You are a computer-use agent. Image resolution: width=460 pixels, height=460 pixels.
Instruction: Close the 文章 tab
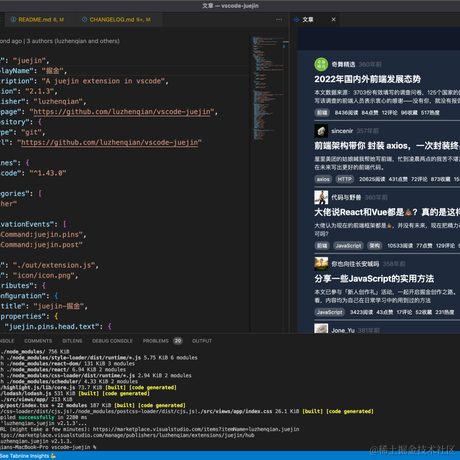[x=333, y=20]
